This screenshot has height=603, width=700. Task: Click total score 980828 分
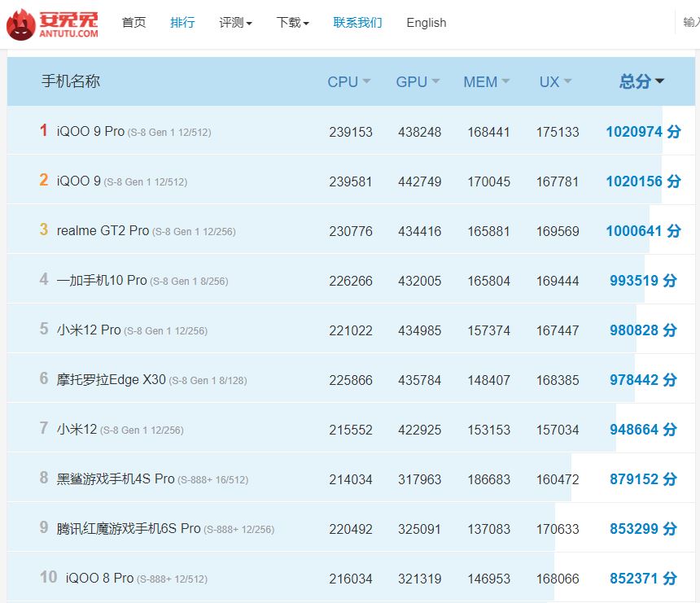click(643, 330)
